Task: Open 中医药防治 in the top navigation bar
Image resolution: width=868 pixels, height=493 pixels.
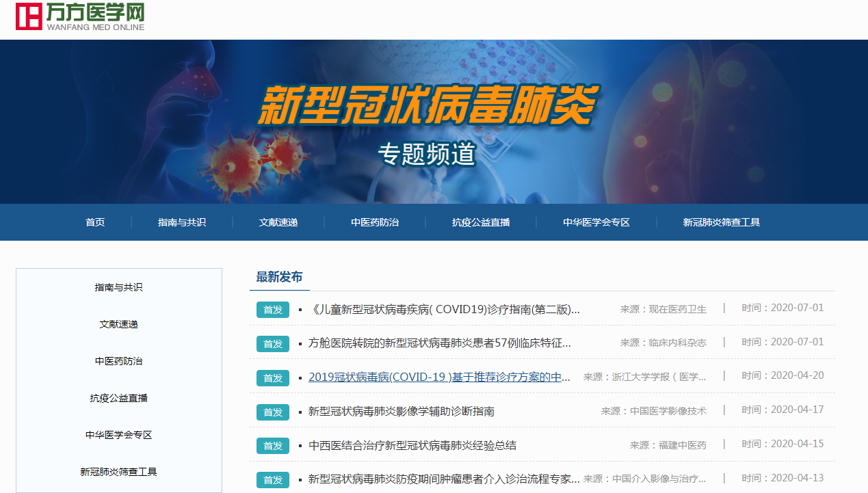Action: tap(375, 222)
